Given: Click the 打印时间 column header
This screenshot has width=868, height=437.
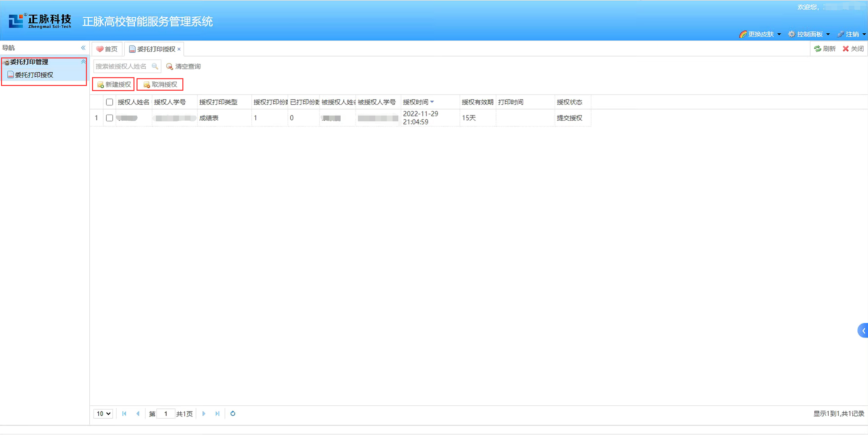Looking at the screenshot, I should [525, 102].
